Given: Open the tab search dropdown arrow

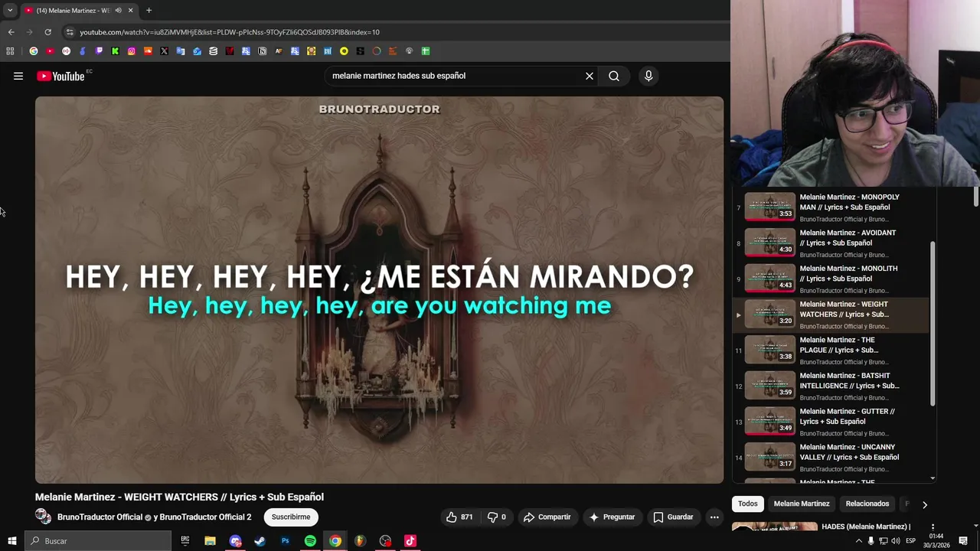Looking at the screenshot, I should click(10, 11).
